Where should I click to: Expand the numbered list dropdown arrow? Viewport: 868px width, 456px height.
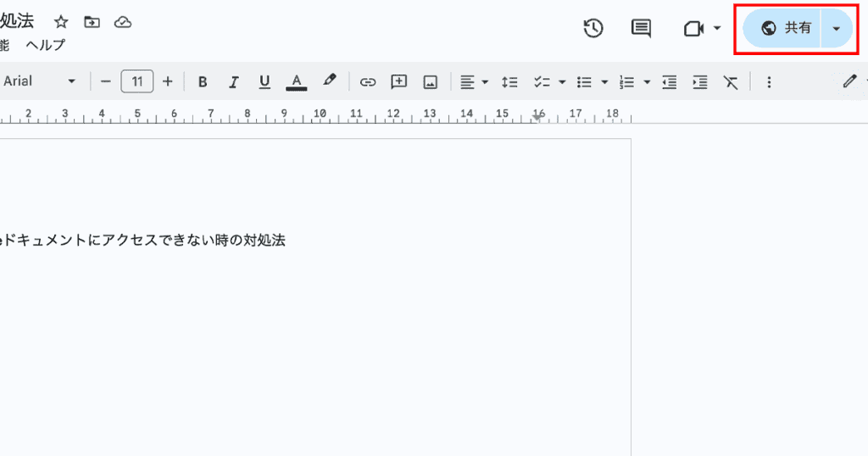tap(647, 82)
